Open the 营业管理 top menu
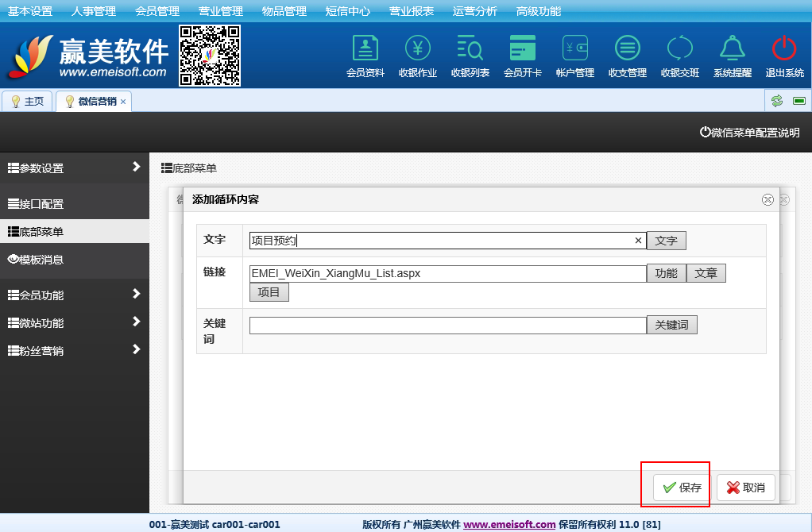This screenshot has height=532, width=812. pos(221,11)
